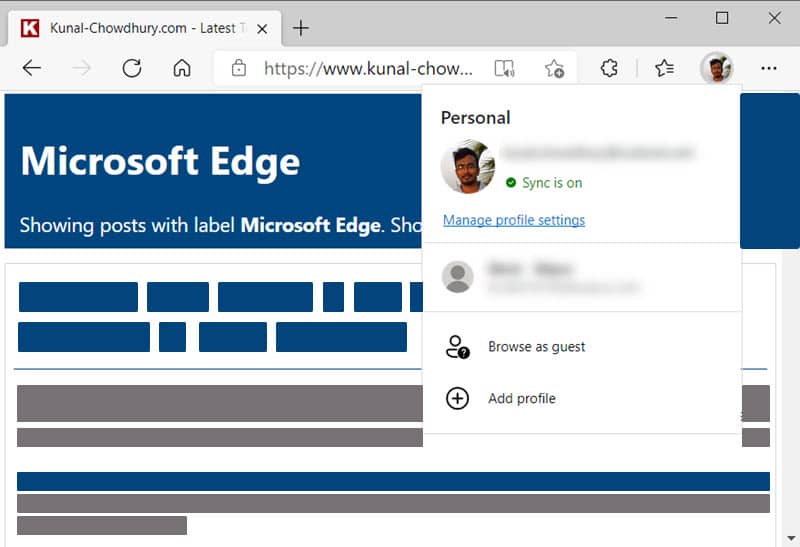Viewport: 800px width, 547px height.
Task: Click the grey avatar of second profile
Action: pyautogui.click(x=457, y=277)
